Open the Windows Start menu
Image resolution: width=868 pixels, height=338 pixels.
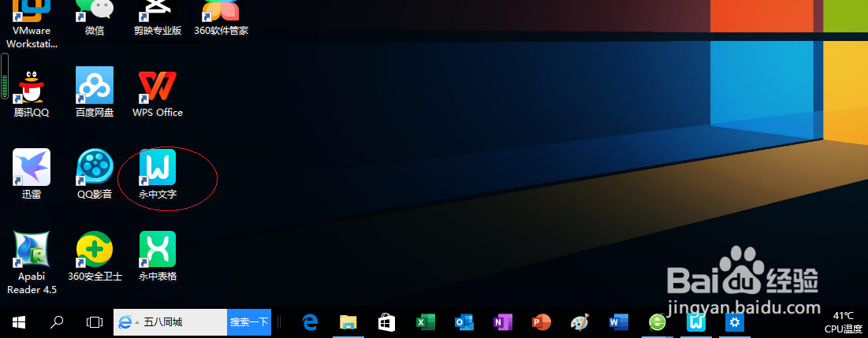[x=20, y=322]
